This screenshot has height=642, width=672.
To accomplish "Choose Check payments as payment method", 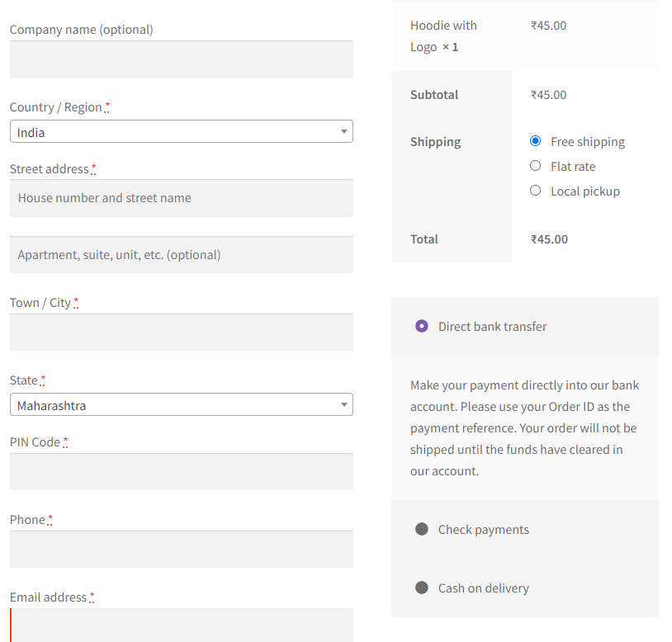I will point(422,529).
